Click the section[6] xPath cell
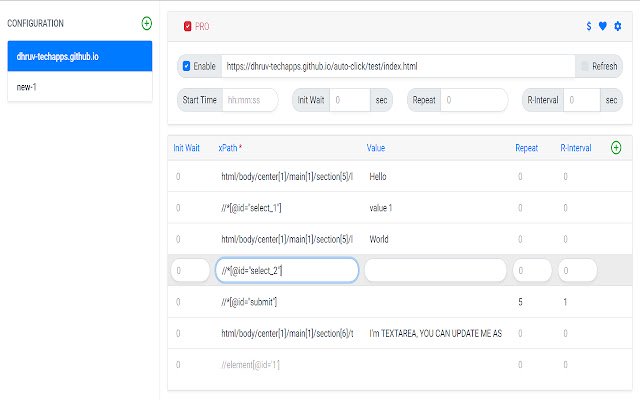Image resolution: width=640 pixels, height=400 pixels. [x=287, y=333]
